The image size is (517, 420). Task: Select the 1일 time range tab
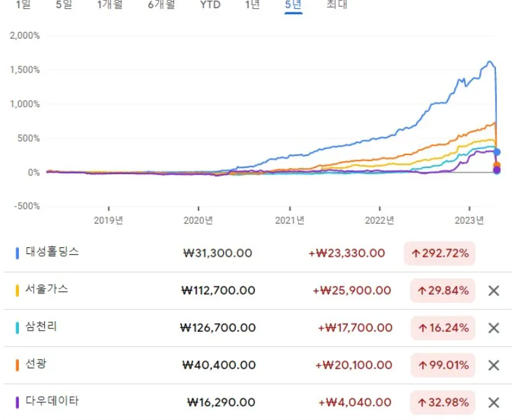pos(23,5)
